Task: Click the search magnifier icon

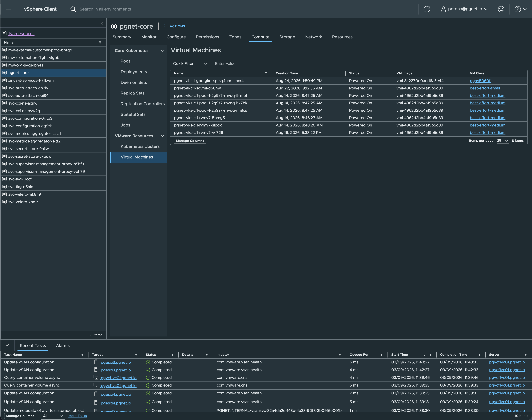Action: point(73,9)
